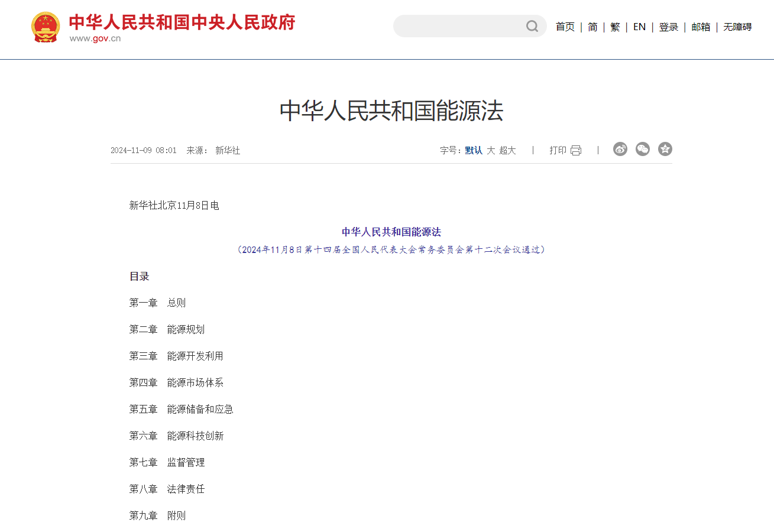
Task: Click the 中华人民共和国中央人民政府 site title
Action: (182, 22)
